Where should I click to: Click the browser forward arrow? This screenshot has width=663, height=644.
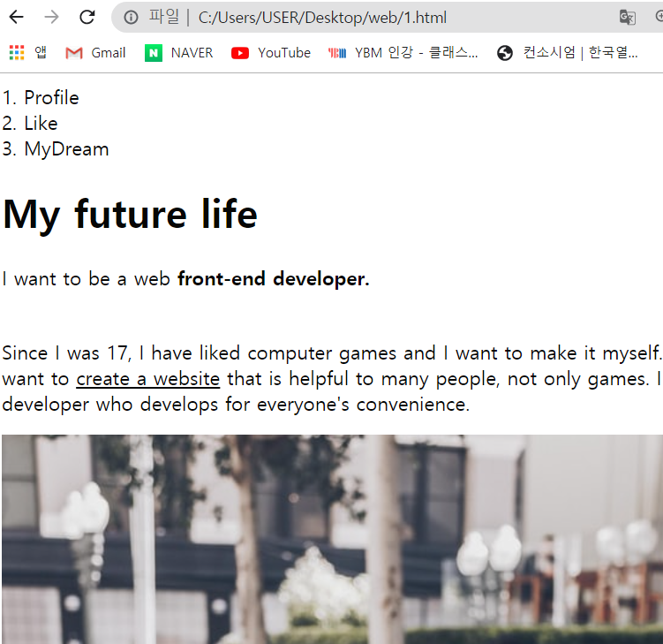pos(51,18)
